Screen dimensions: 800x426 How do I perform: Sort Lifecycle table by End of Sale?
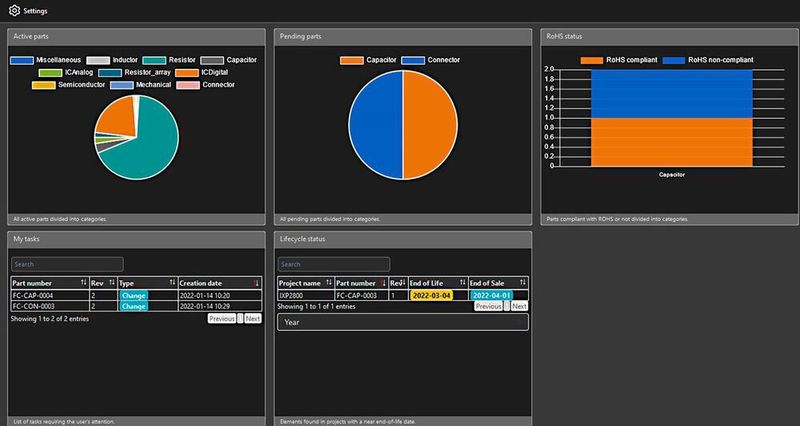coord(498,283)
